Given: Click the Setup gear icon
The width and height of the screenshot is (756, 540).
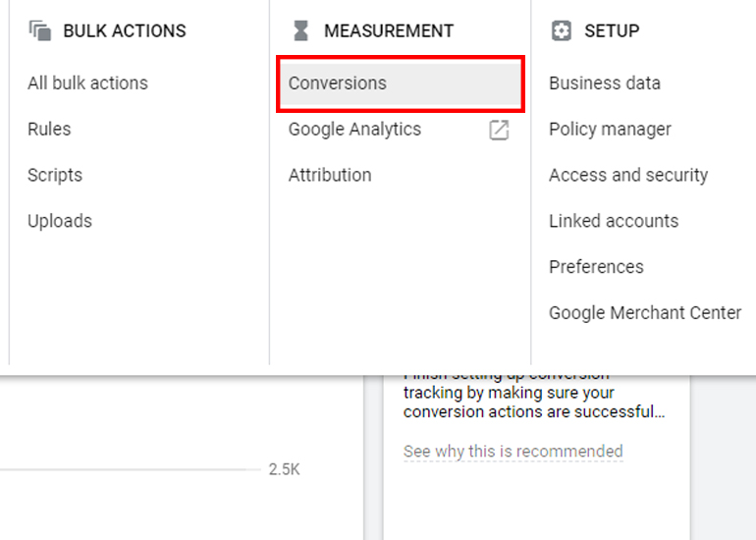Looking at the screenshot, I should coord(562,30).
